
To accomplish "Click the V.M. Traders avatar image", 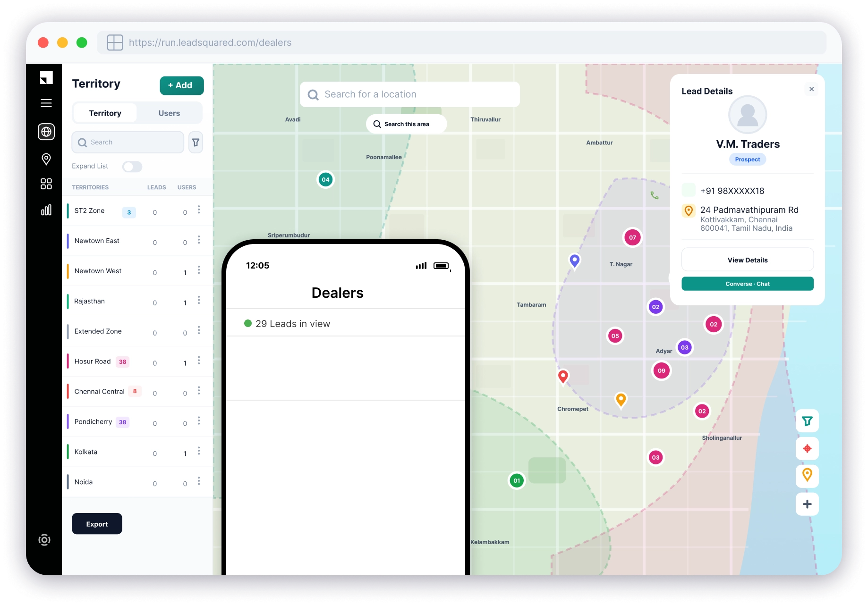I will coord(747,115).
